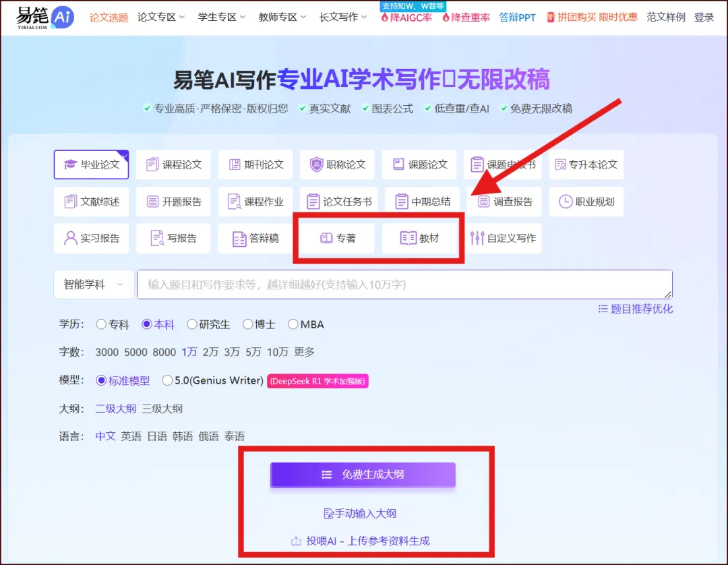This screenshot has width=728, height=565.
Task: Select the 博士 radio button
Action: coord(248,324)
